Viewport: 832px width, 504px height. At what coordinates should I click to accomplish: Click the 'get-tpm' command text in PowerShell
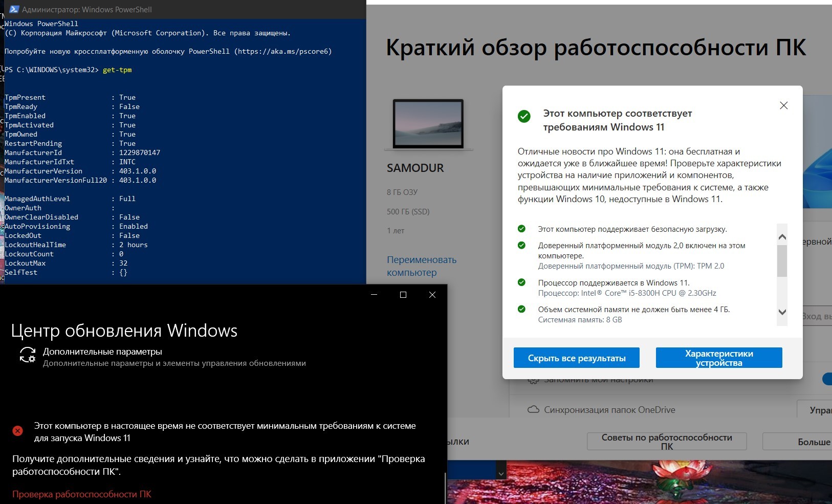coord(117,70)
